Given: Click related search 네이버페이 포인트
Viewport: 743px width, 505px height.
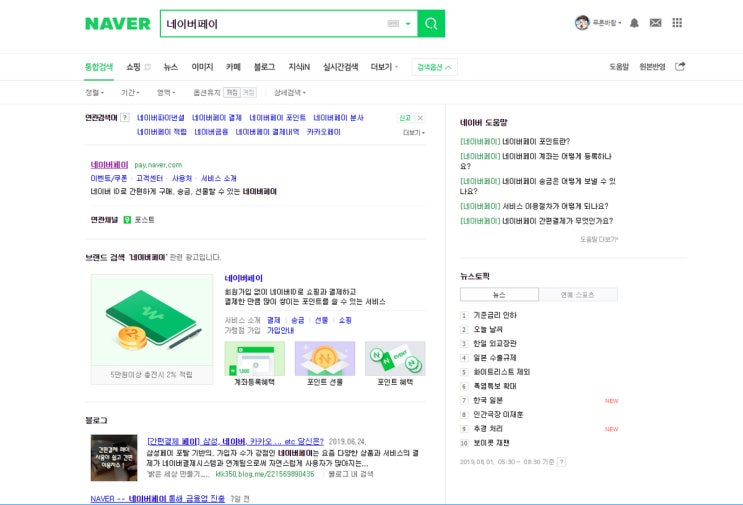Looking at the screenshot, I should click(x=278, y=117).
